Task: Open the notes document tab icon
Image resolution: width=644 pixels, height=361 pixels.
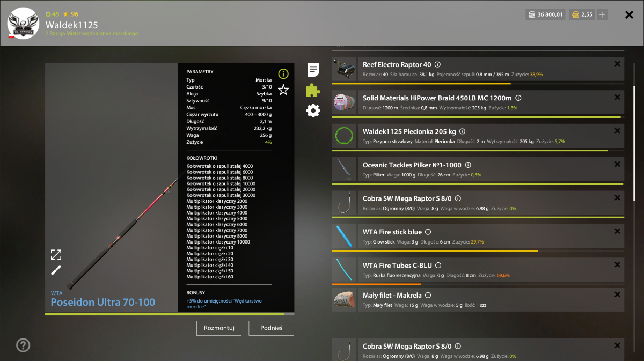Action: click(313, 70)
